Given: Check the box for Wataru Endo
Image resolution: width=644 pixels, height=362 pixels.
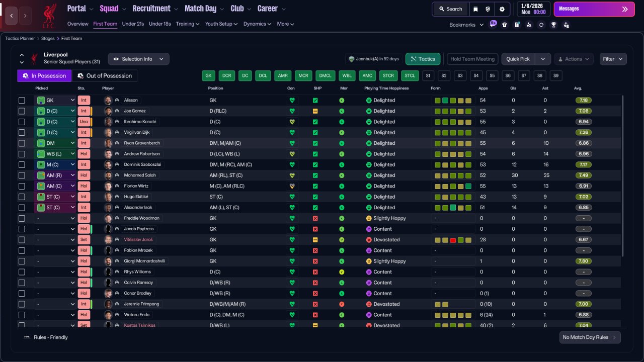Looking at the screenshot, I should click(22, 315).
